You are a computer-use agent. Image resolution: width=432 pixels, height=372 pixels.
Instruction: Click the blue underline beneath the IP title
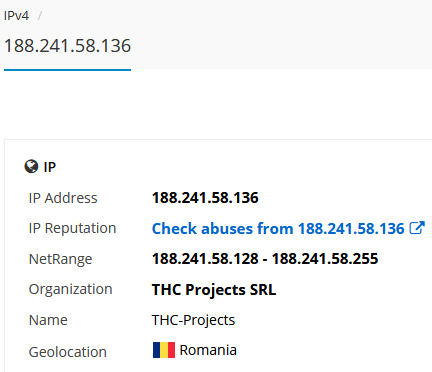[67, 70]
